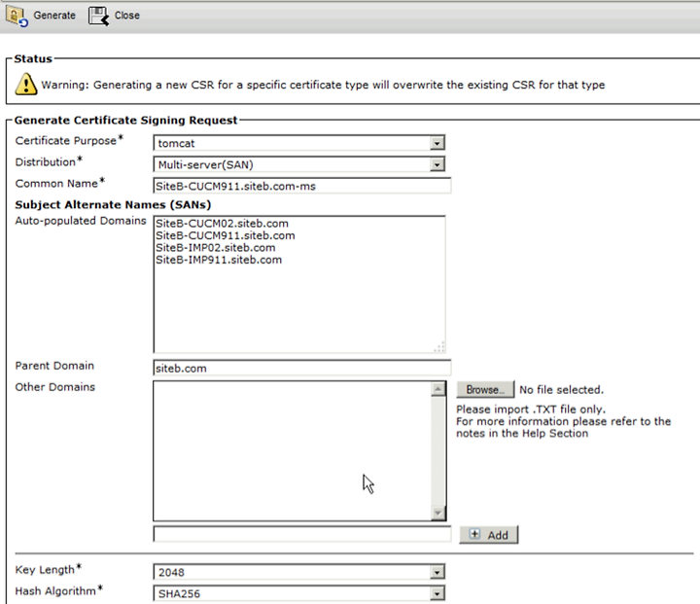The width and height of the screenshot is (700, 604).
Task: Click the 'Please import .TXT file only.' note
Action: click(531, 409)
